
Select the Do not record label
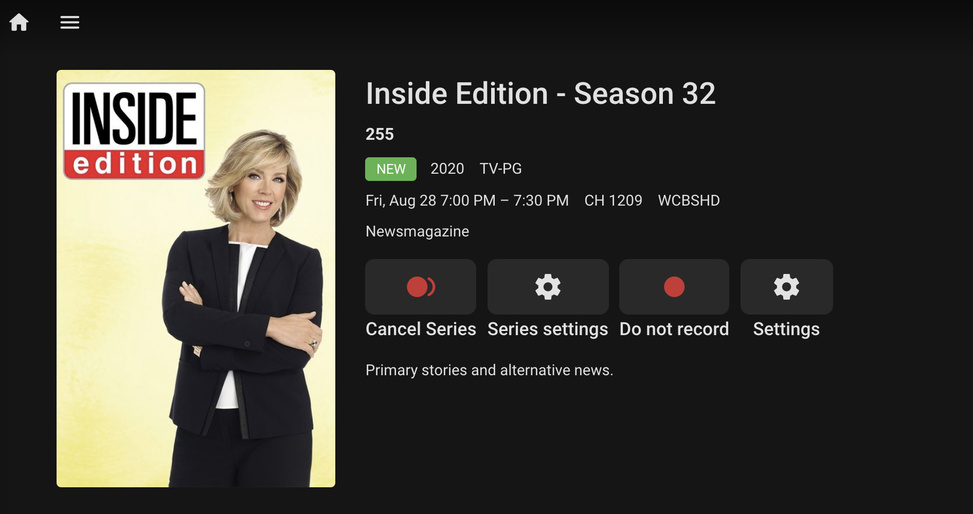pyautogui.click(x=674, y=329)
